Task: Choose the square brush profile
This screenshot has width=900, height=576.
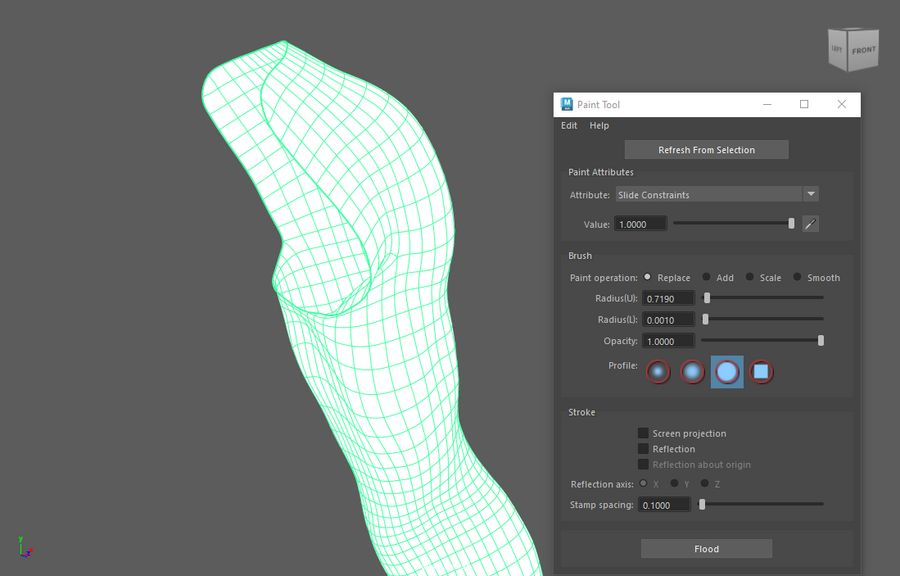Action: coord(761,372)
